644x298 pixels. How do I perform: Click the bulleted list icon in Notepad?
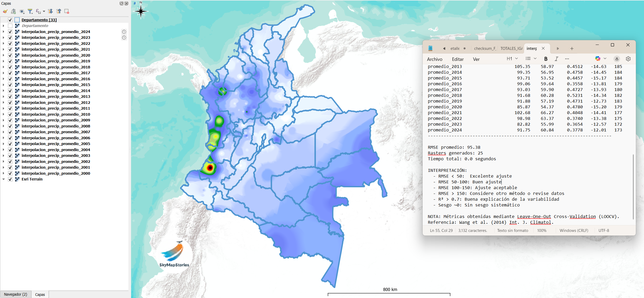528,58
